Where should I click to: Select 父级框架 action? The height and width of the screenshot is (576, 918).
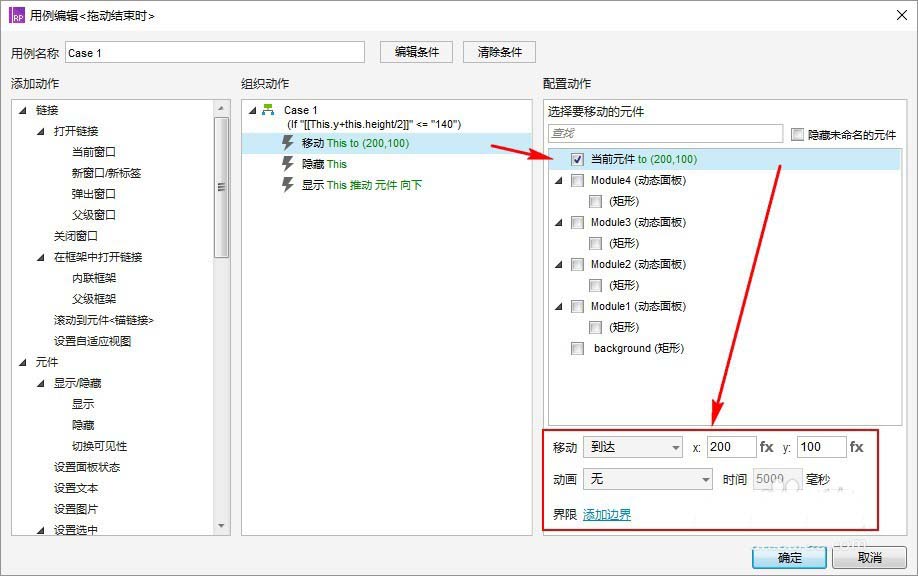(x=94, y=299)
